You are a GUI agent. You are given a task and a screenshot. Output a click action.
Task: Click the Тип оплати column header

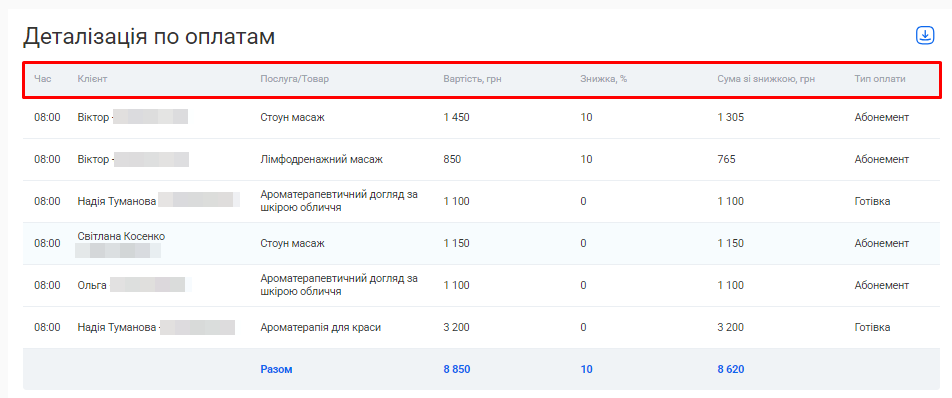tap(880, 79)
